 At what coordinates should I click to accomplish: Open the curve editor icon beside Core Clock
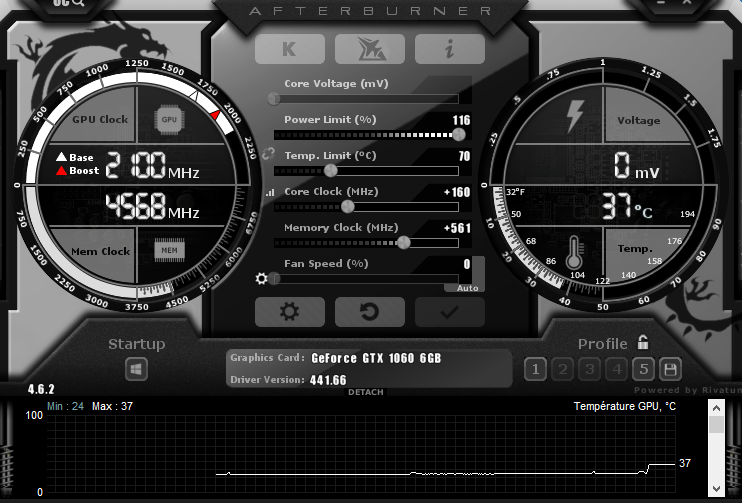[270, 193]
